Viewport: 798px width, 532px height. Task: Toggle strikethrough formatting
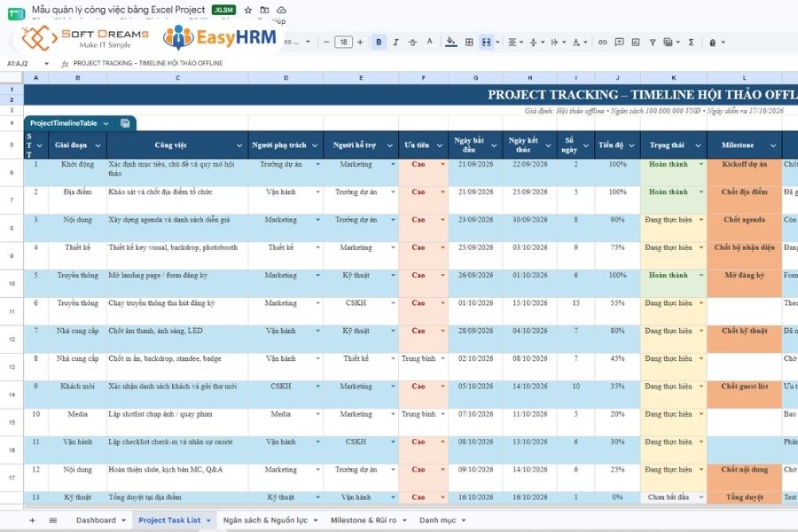[x=412, y=43]
